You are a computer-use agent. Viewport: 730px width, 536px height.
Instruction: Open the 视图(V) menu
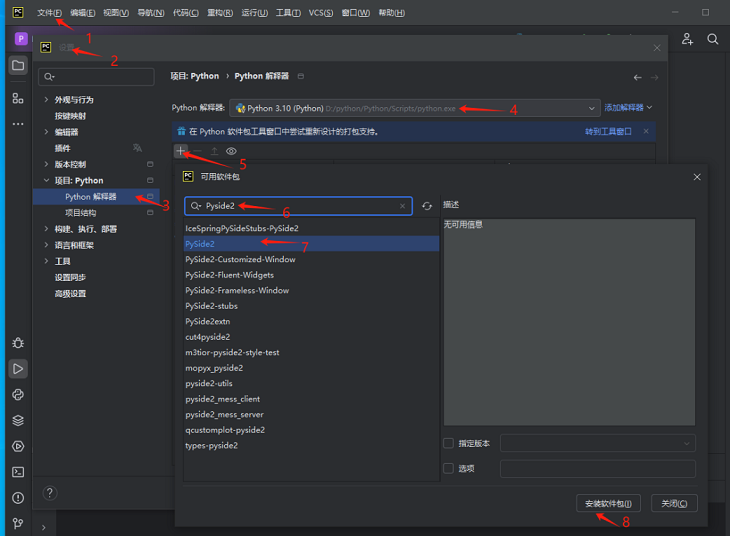116,13
